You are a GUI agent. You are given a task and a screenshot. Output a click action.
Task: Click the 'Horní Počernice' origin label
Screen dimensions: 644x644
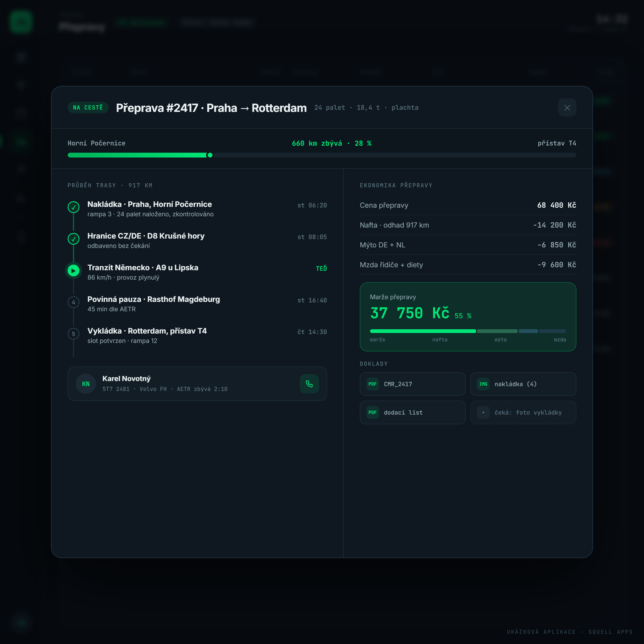97,143
